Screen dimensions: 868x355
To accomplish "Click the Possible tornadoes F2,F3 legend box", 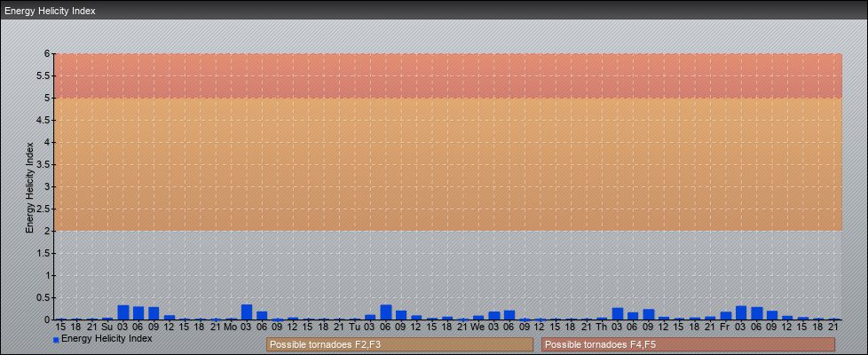I will [399, 344].
